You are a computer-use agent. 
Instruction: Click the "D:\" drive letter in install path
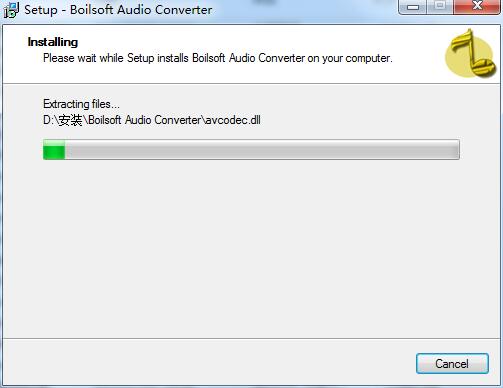tap(50, 120)
